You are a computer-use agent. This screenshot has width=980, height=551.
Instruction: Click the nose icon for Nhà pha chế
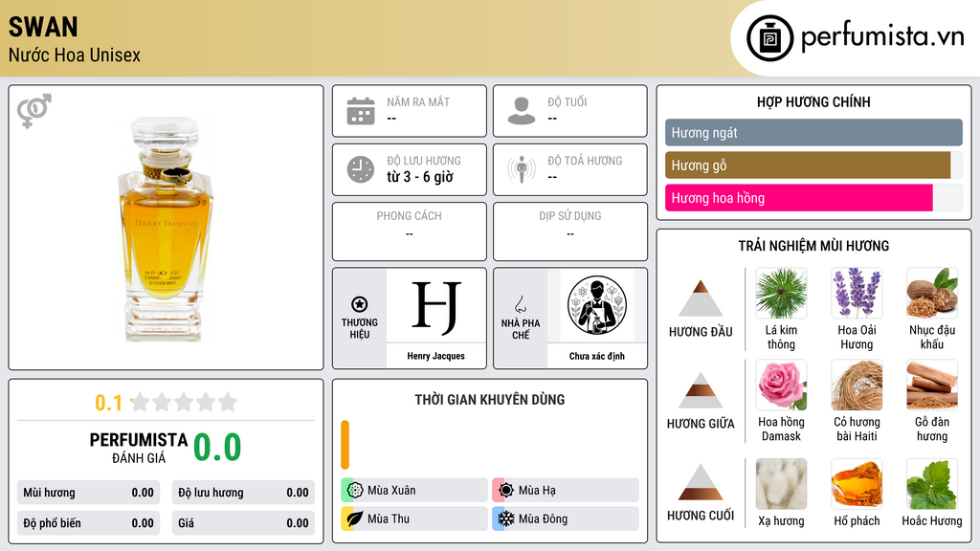click(520, 304)
